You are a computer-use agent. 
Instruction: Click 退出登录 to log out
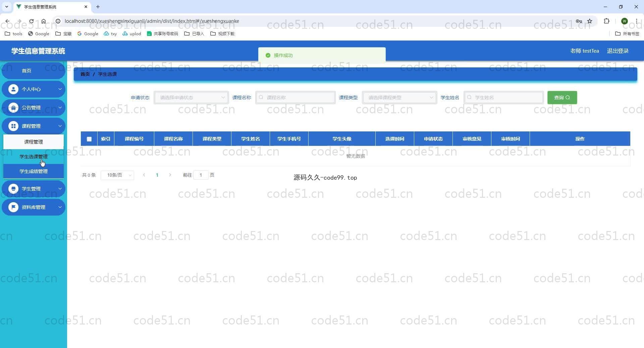click(x=618, y=51)
